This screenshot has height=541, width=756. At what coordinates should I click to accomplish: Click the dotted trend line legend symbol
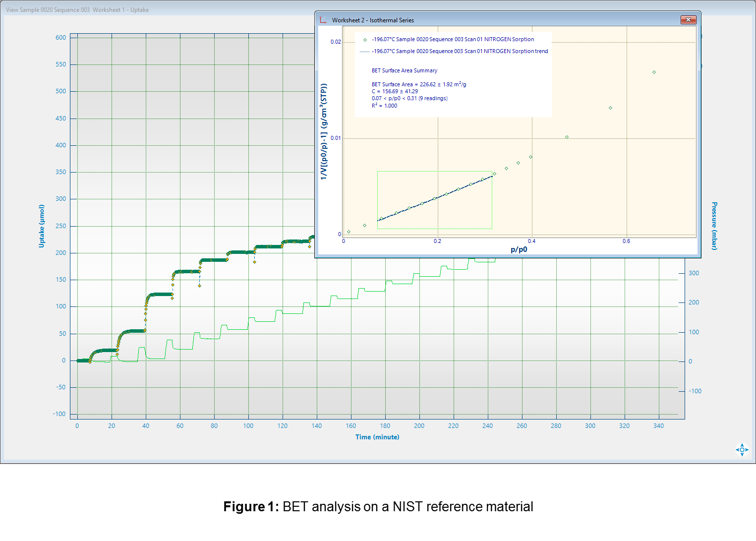[x=364, y=52]
